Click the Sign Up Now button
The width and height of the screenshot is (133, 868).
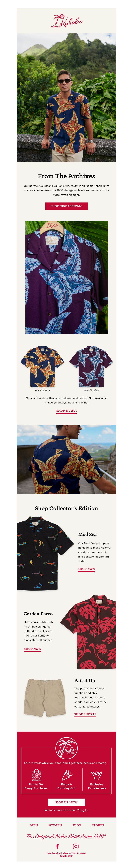(66, 802)
